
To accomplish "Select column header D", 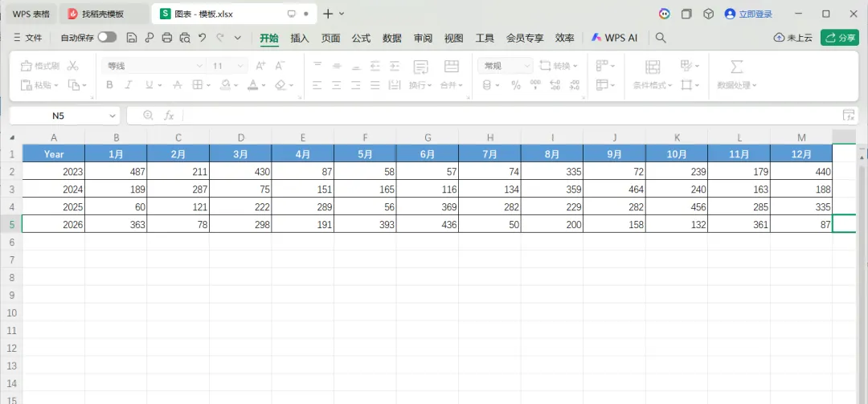I will point(241,138).
